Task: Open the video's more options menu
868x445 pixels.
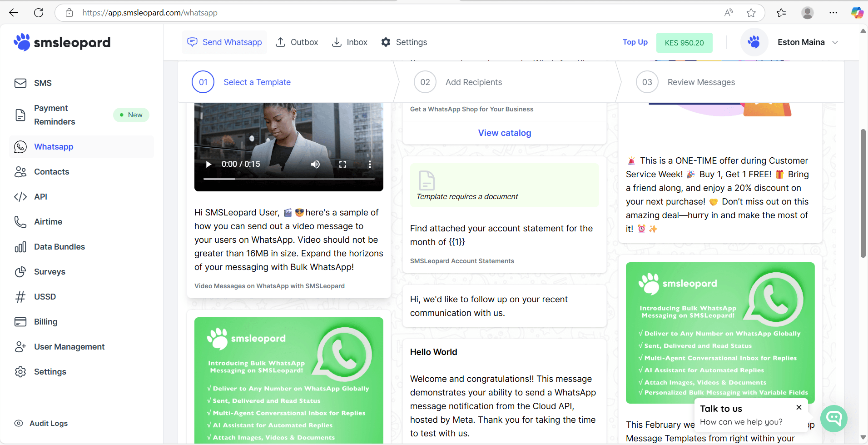Action: tap(370, 164)
